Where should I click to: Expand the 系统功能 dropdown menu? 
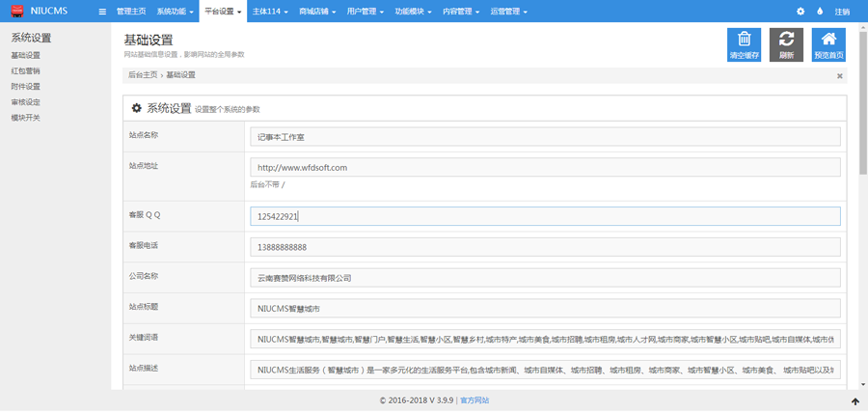tap(175, 12)
